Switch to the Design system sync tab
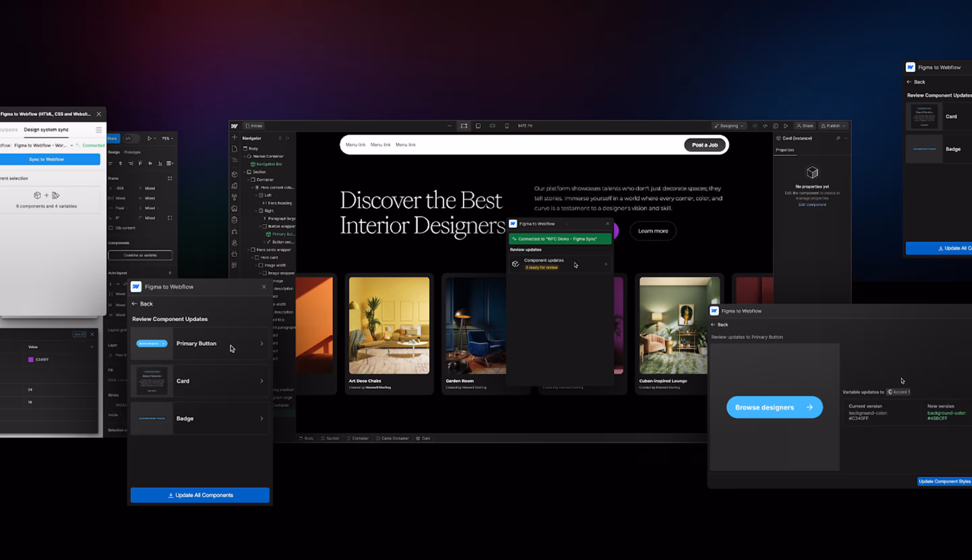Screen dimensions: 972x560 [x=46, y=130]
